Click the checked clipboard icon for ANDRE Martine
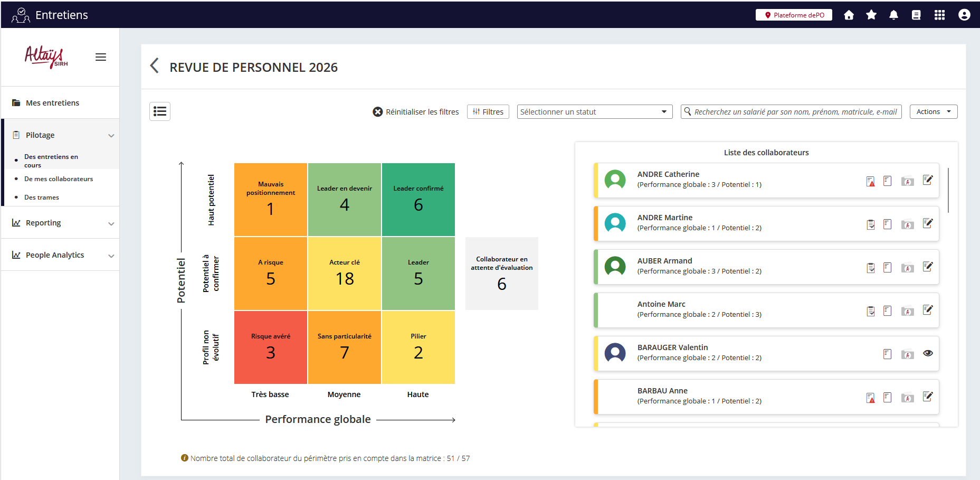The height and width of the screenshot is (480, 980). tap(870, 223)
